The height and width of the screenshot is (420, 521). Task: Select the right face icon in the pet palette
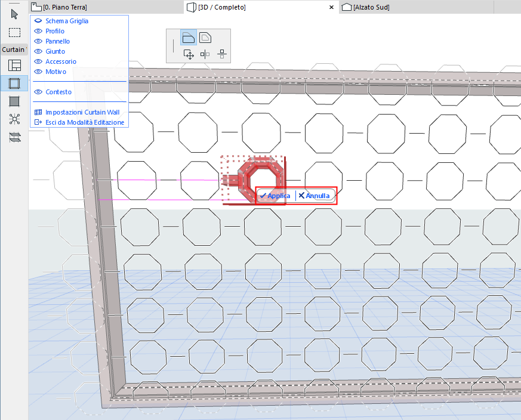pyautogui.click(x=206, y=36)
